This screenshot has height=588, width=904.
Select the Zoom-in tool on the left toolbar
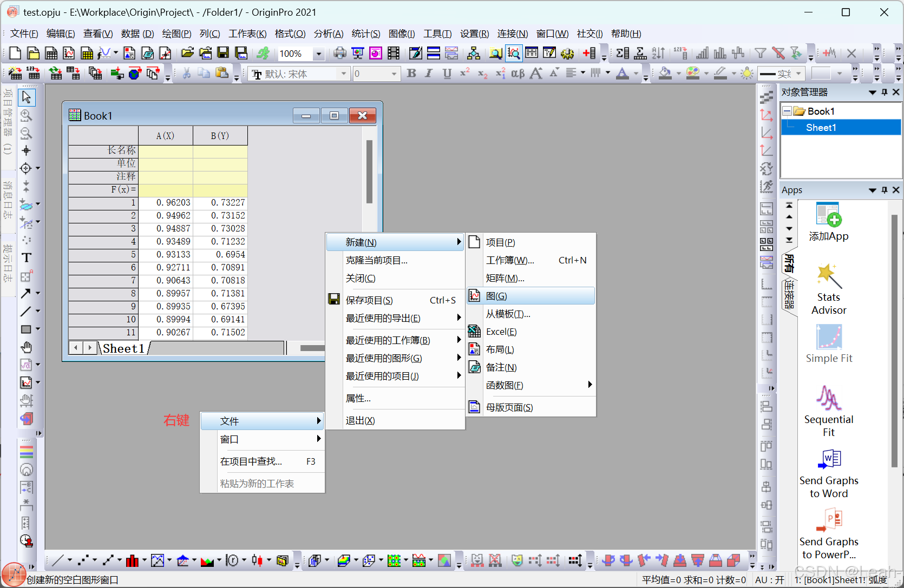click(25, 115)
